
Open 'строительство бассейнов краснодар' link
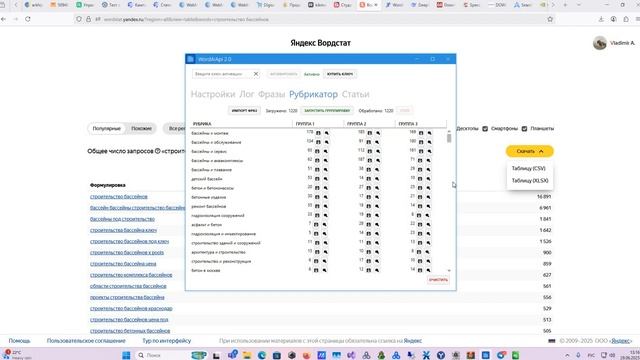131,309
